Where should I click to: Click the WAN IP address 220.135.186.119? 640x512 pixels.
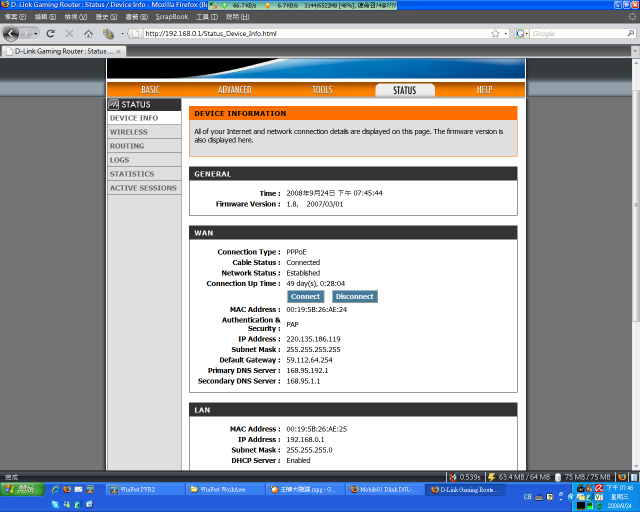point(313,339)
